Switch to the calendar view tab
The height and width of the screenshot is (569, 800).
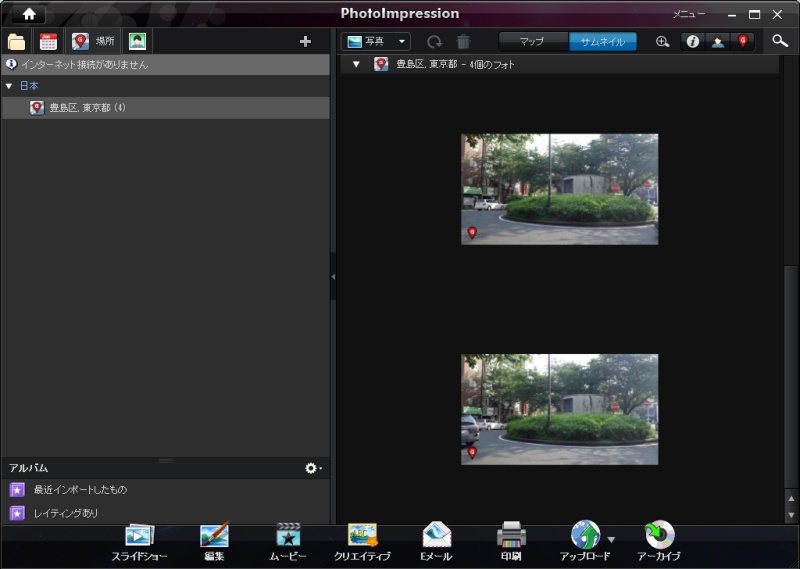coord(48,41)
